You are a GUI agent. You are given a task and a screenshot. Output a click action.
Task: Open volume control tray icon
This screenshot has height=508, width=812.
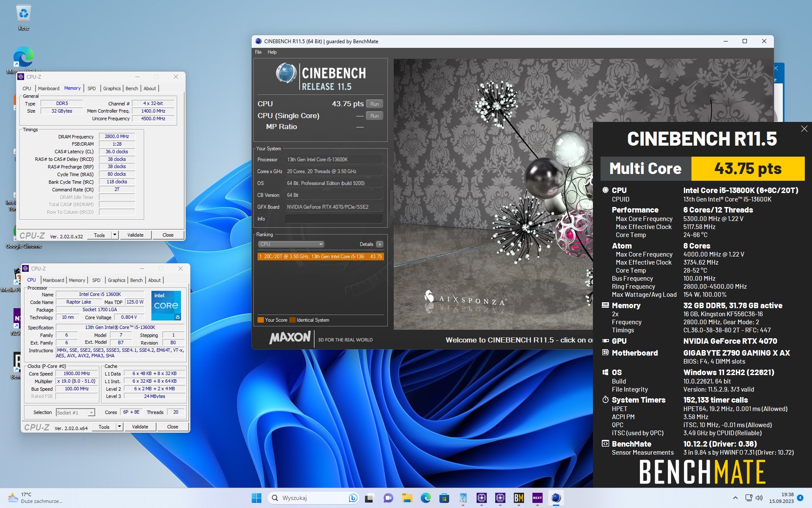[x=759, y=498]
